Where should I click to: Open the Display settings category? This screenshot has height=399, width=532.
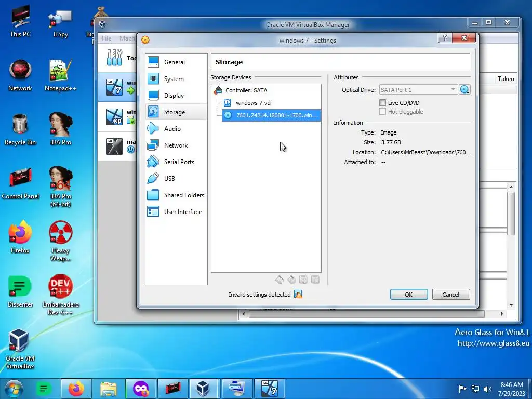click(176, 96)
